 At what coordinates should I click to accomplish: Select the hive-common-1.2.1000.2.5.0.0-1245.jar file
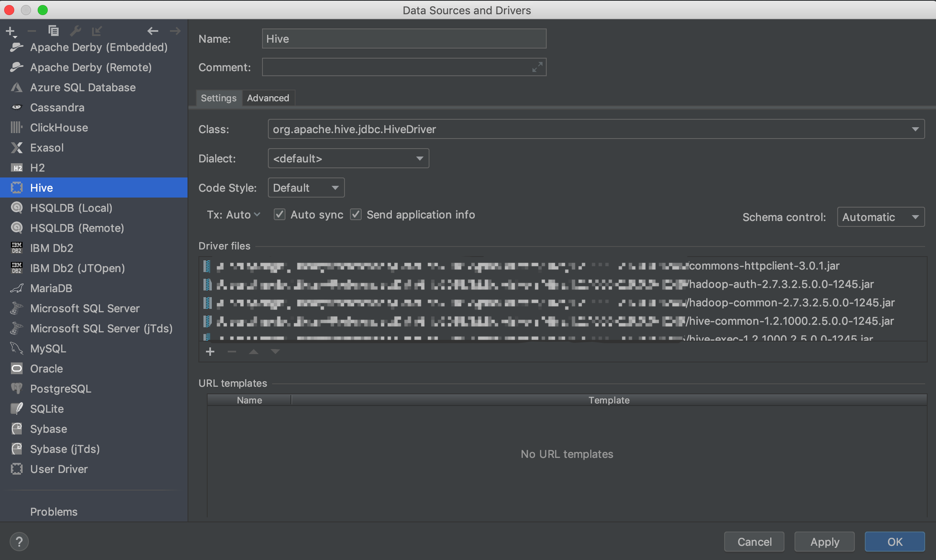coord(563,321)
